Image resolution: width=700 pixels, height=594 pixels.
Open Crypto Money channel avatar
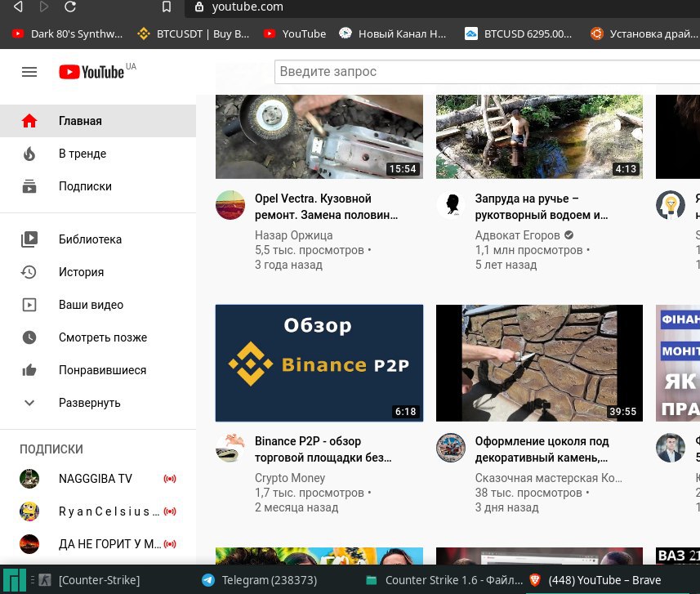pyautogui.click(x=230, y=448)
